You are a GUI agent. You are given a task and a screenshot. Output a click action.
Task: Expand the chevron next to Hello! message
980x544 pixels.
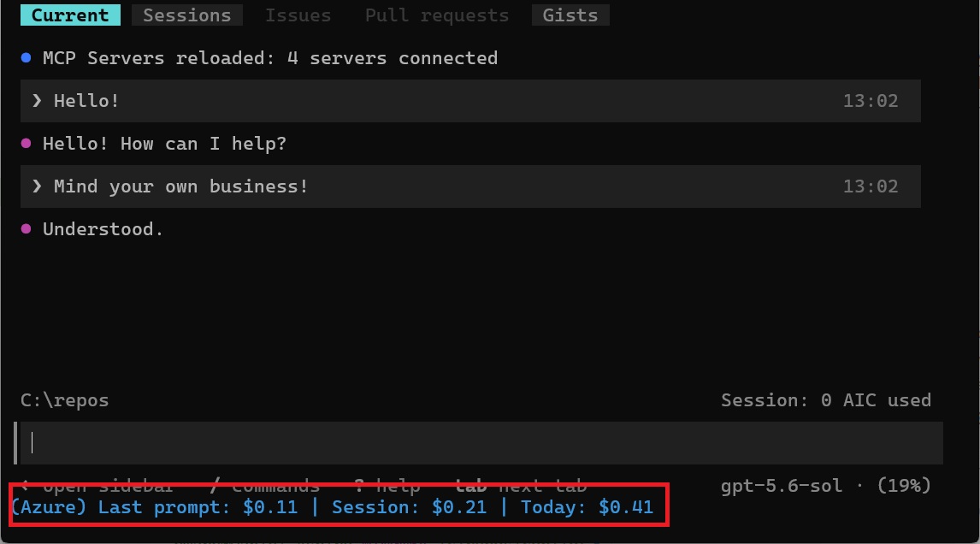(37, 101)
